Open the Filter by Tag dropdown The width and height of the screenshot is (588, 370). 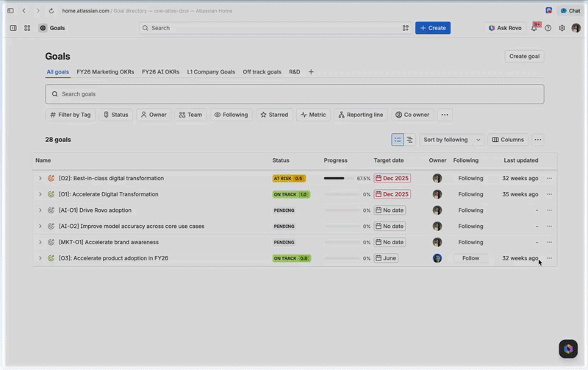pos(70,115)
